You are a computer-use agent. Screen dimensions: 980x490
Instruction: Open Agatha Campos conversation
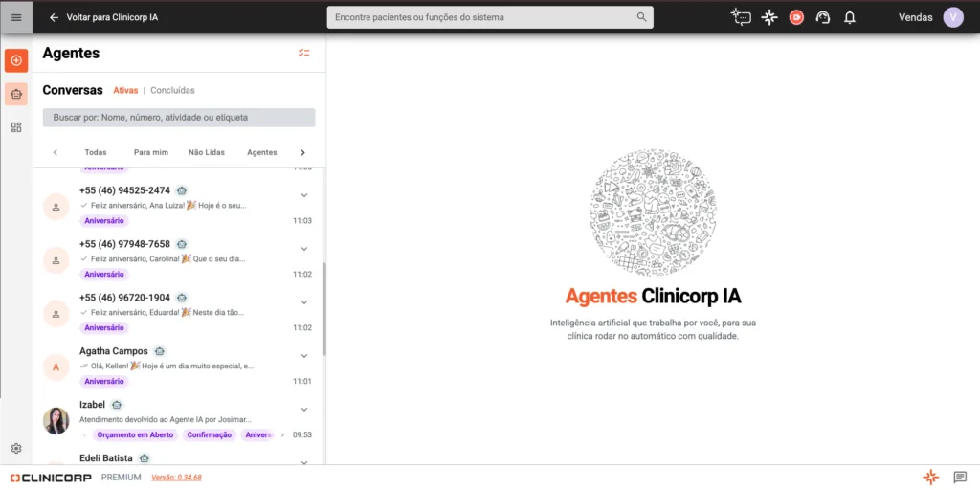pos(177,367)
